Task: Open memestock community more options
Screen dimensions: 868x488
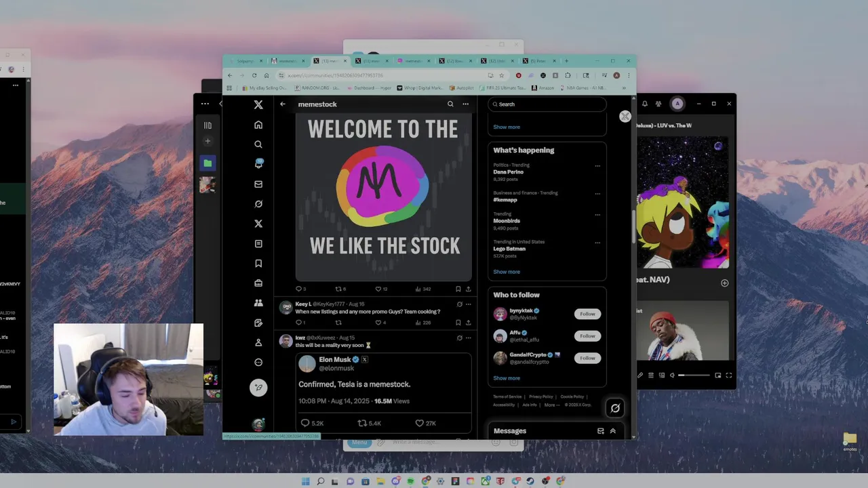Action: [x=465, y=104]
